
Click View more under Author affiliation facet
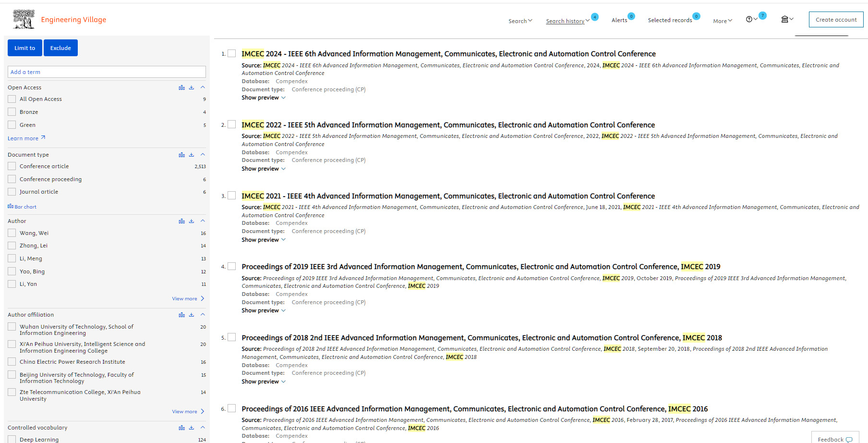pos(188,412)
